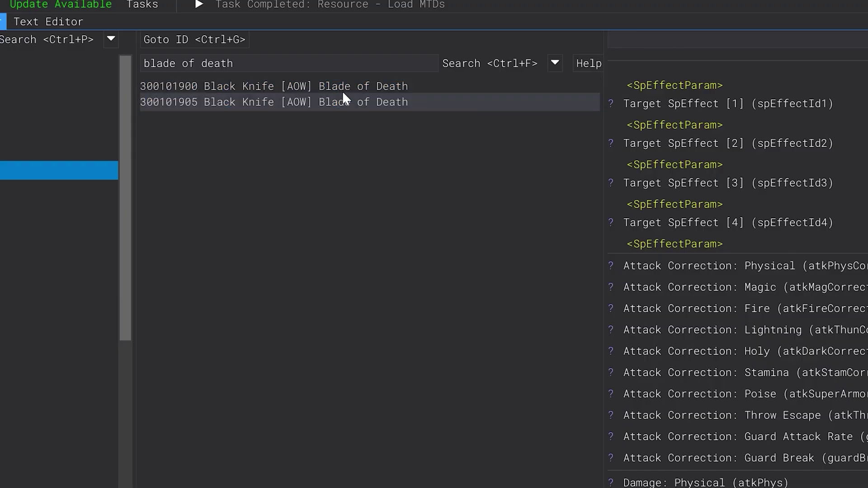
Task: Click the Update Available menu item
Action: (61, 5)
